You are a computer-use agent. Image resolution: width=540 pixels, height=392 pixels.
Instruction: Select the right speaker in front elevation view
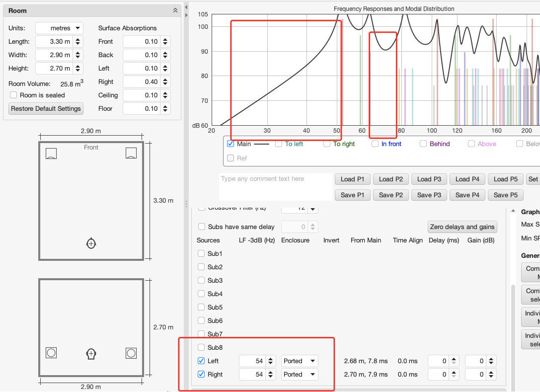[x=131, y=353]
